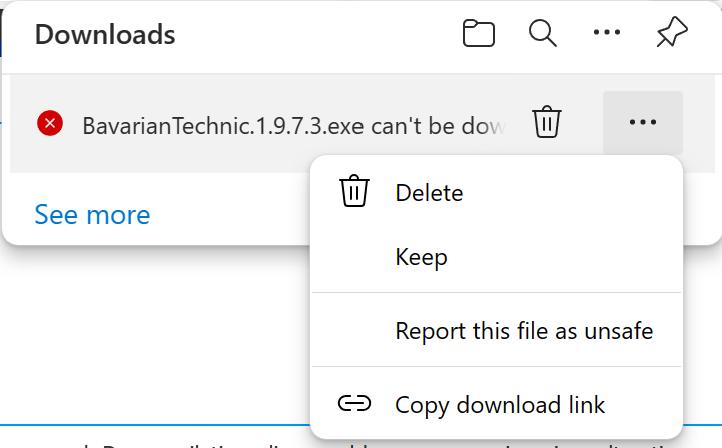
Task: Click blank panel space right of See more
Action: pyautogui.click(x=230, y=215)
